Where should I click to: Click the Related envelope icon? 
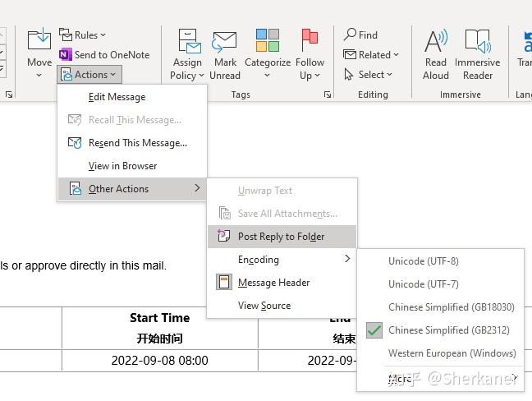point(350,54)
